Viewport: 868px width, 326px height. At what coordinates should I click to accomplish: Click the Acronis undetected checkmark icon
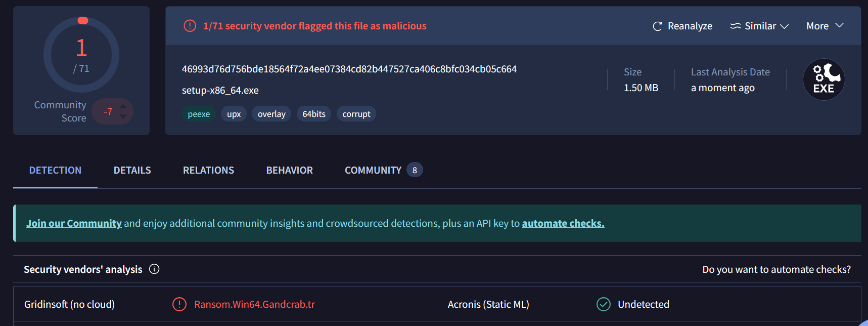pyautogui.click(x=604, y=304)
